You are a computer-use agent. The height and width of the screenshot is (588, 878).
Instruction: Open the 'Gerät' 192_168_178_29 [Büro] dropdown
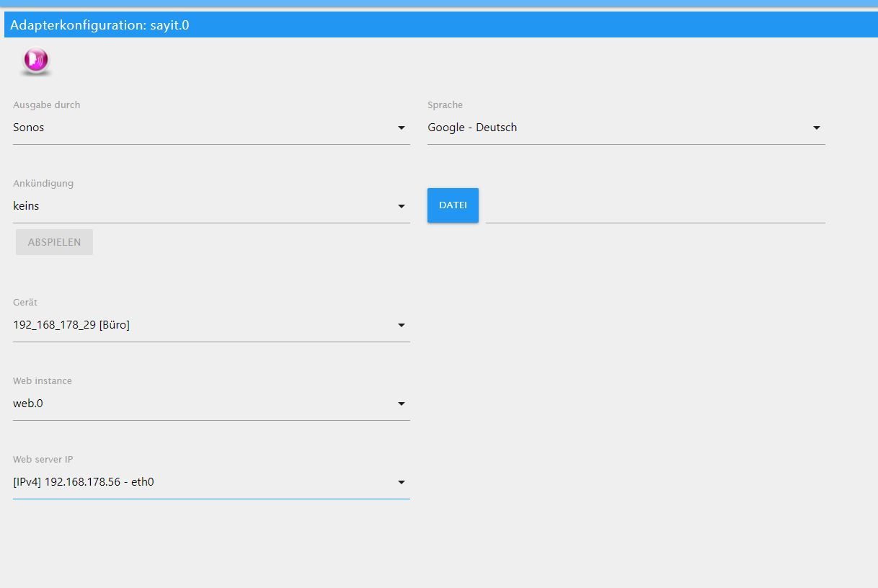(211, 325)
